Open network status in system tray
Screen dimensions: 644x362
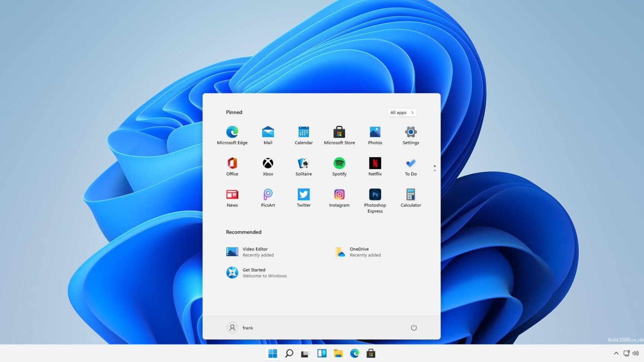627,353
